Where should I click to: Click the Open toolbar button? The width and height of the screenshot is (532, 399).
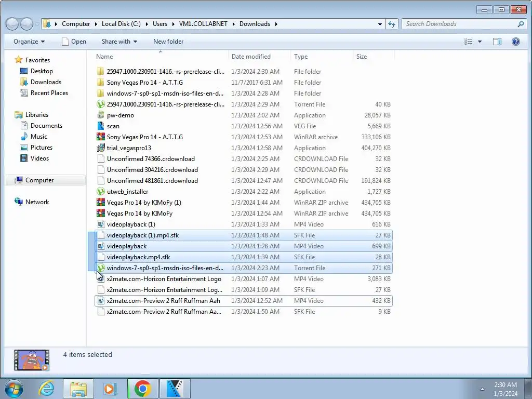click(x=74, y=42)
